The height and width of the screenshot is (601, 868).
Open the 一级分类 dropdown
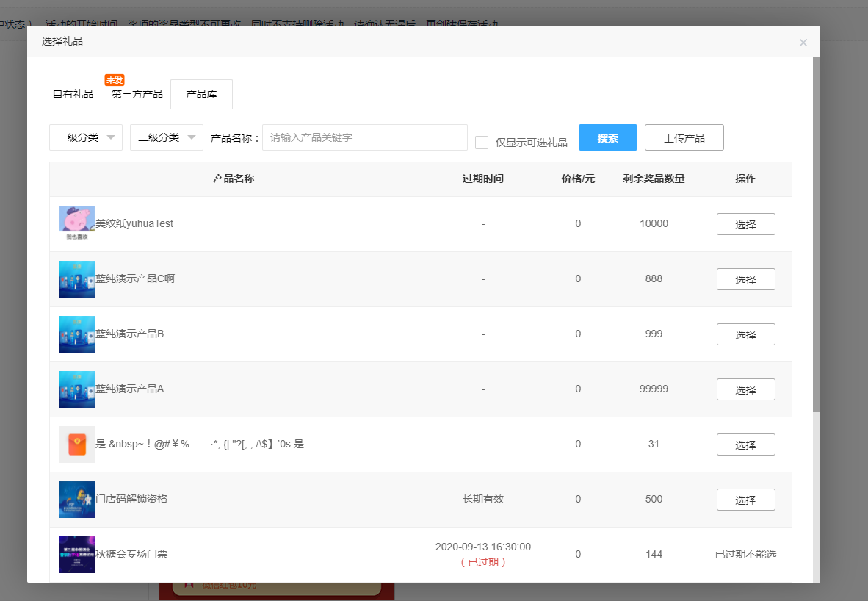point(86,137)
